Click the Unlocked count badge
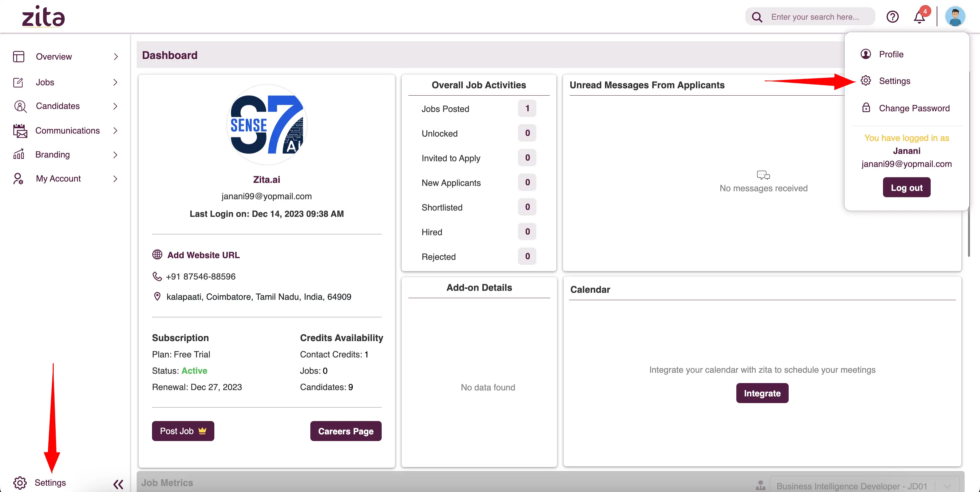This screenshot has width=980, height=492. pyautogui.click(x=527, y=133)
